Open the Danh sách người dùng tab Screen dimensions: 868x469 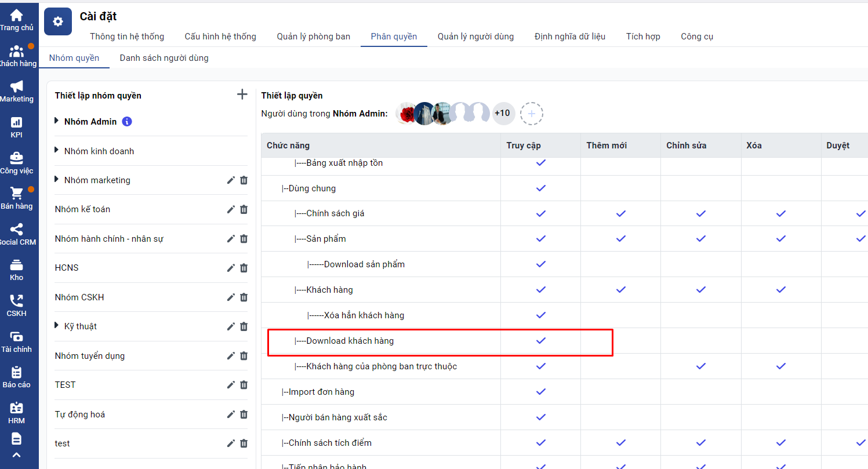coord(164,58)
